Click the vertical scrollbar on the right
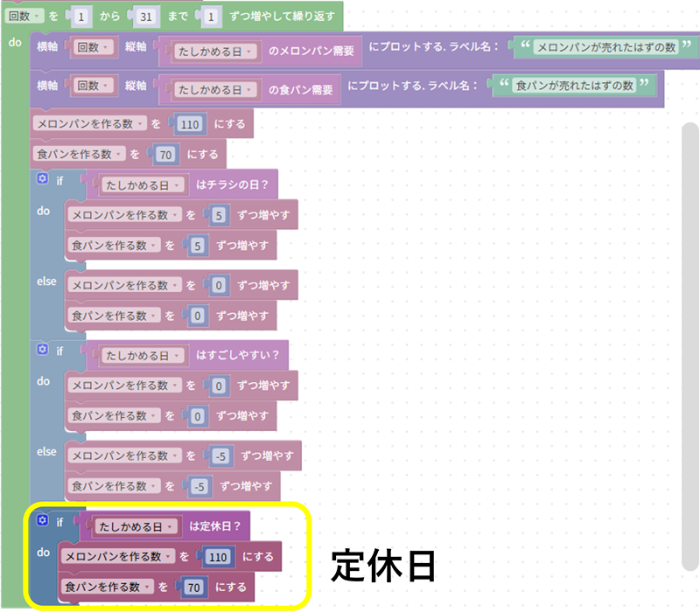This screenshot has height=612, width=700. tap(688, 341)
